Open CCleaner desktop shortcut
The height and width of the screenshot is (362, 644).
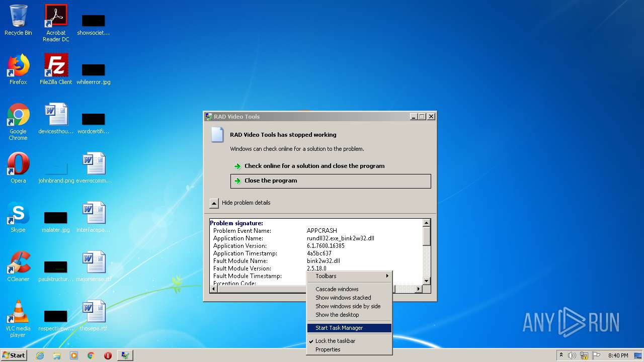tap(18, 266)
